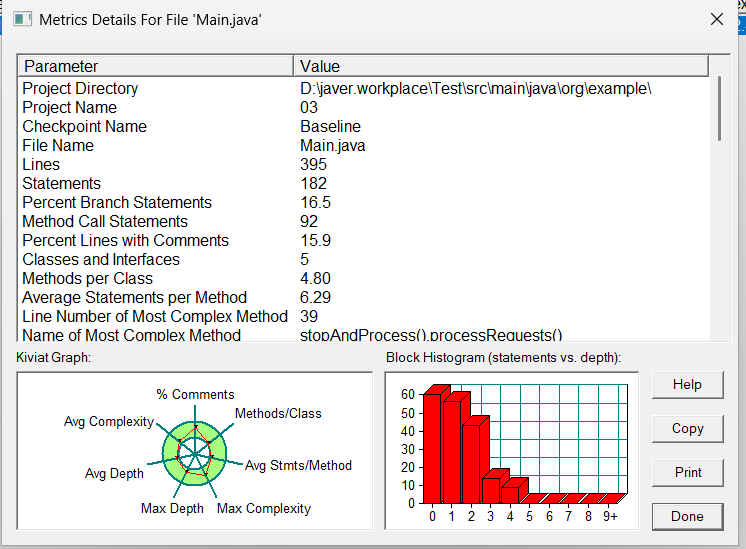The image size is (746, 549).
Task: Select Name of Most Complex Method row
Action: click(364, 334)
